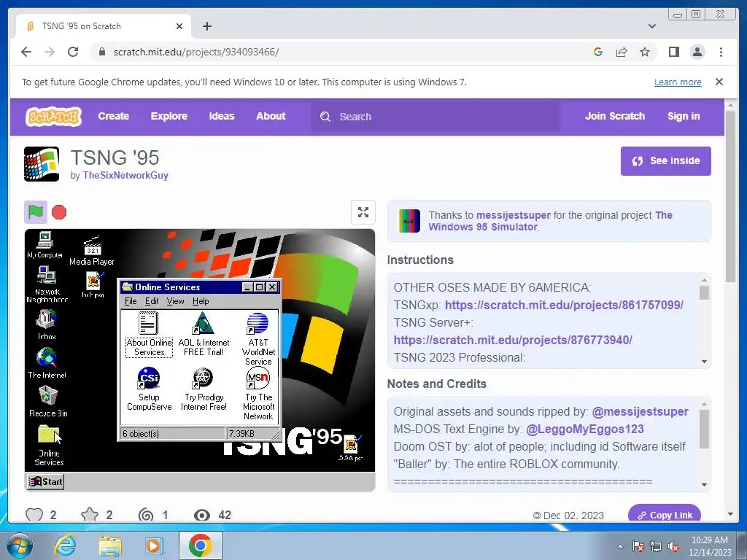747x560 pixels.
Task: Select Setup CompuServe icon
Action: click(149, 389)
